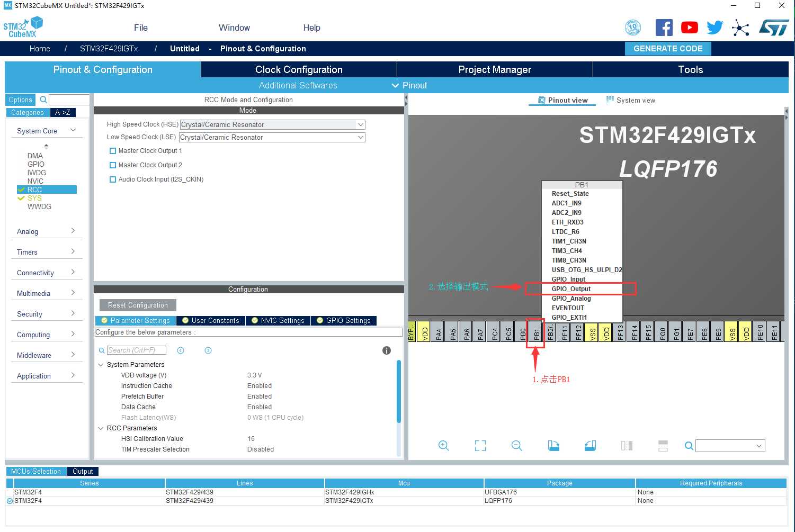Click the info icon in Configuration panel
The width and height of the screenshot is (795, 532).
[387, 350]
